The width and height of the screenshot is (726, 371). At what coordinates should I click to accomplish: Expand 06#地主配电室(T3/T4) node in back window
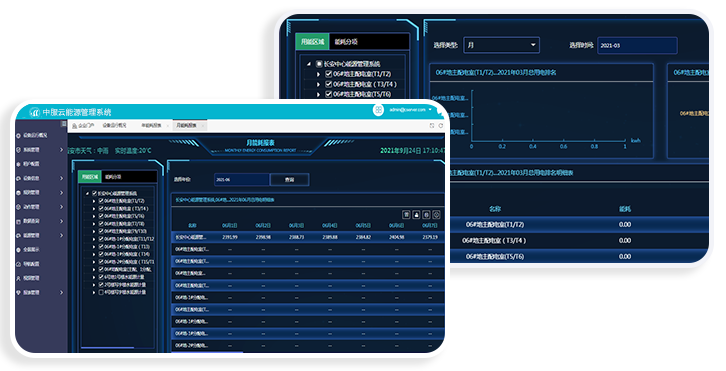coord(318,84)
